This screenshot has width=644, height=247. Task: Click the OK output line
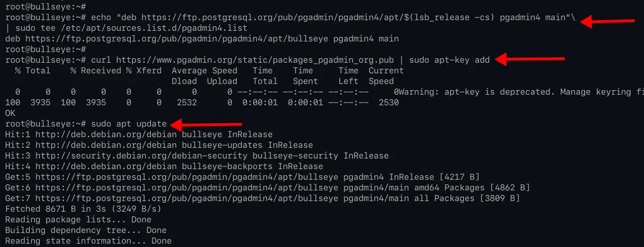[x=10, y=113]
